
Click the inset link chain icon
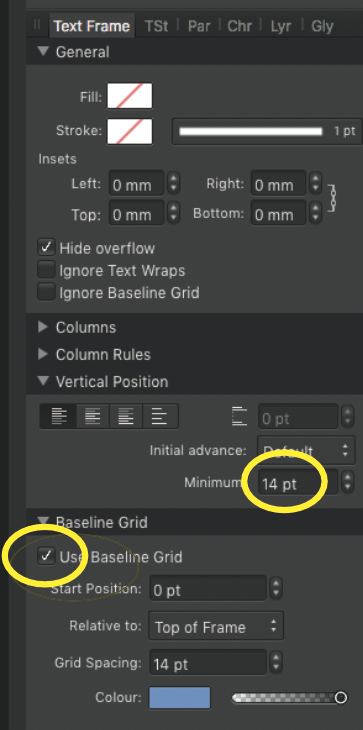[332, 199]
